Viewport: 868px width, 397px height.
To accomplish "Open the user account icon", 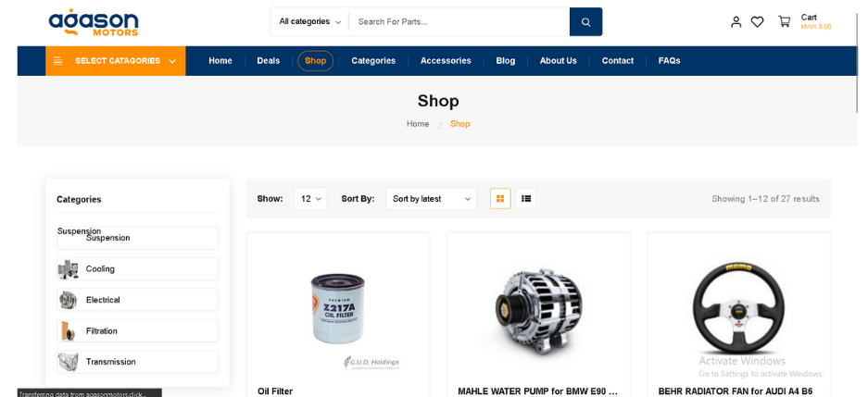I will tap(736, 22).
